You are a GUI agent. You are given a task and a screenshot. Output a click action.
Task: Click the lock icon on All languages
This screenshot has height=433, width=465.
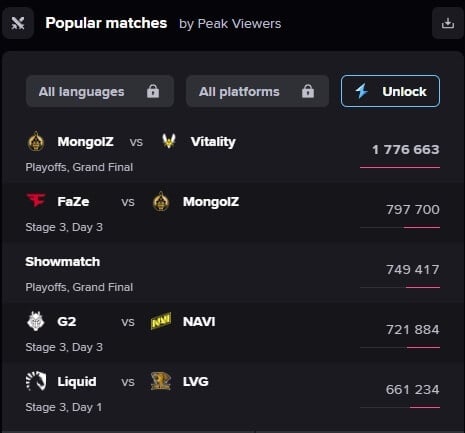tap(153, 91)
